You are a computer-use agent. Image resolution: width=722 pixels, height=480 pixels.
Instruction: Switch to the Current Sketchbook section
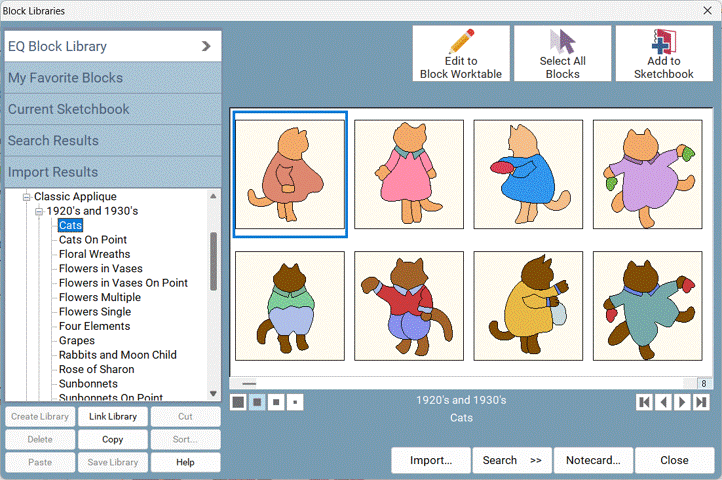tap(110, 109)
